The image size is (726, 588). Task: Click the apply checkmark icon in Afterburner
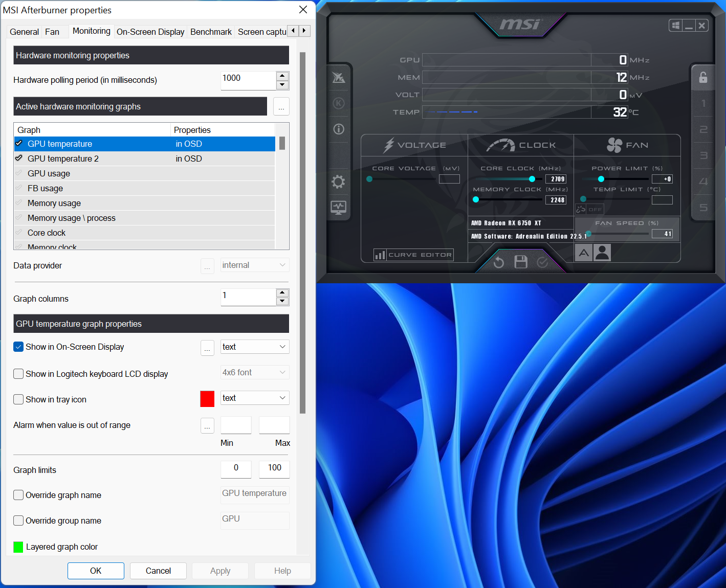(x=543, y=262)
